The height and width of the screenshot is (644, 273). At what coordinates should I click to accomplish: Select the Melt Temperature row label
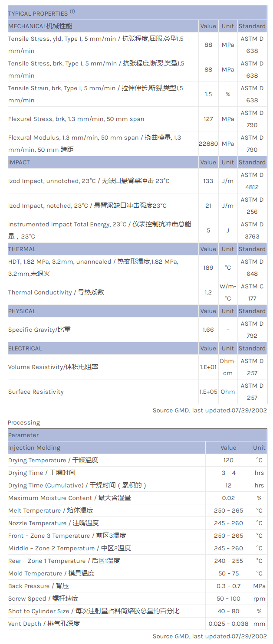(x=50, y=510)
